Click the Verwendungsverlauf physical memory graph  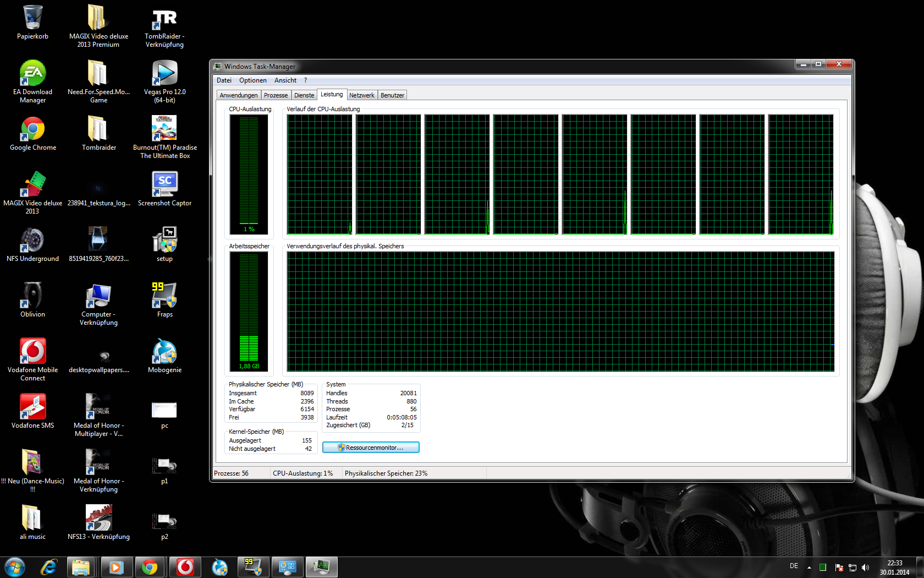(560, 312)
